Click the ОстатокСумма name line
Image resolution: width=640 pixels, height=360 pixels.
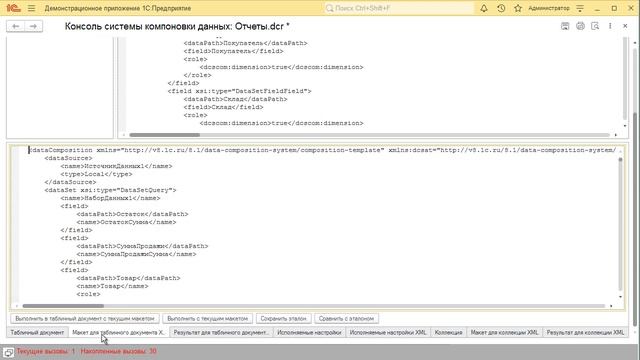tap(126, 222)
